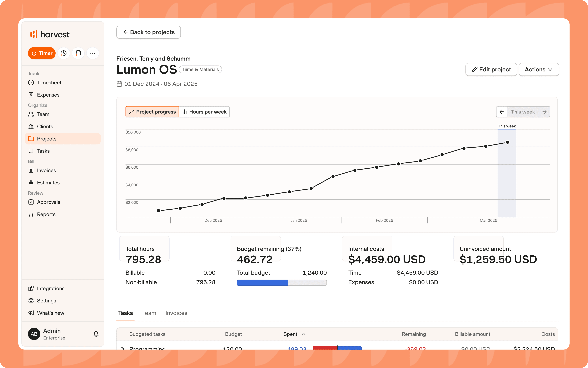This screenshot has width=588, height=368.
Task: Click the Harvest logo
Action: [x=50, y=34]
